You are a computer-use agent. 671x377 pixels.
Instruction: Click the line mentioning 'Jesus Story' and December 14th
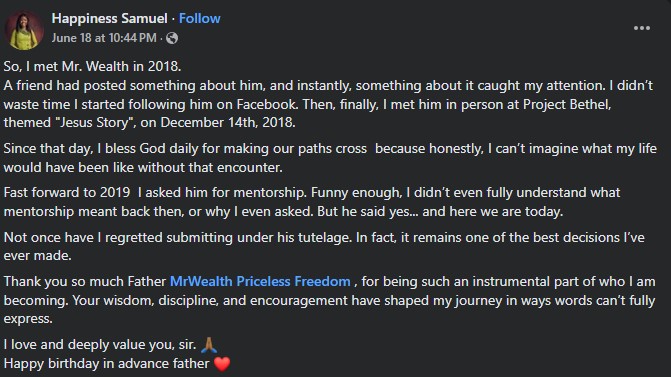point(149,123)
